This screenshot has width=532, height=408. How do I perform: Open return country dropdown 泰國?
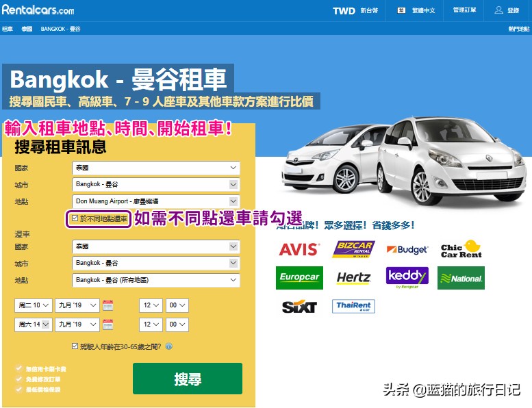[x=156, y=246]
